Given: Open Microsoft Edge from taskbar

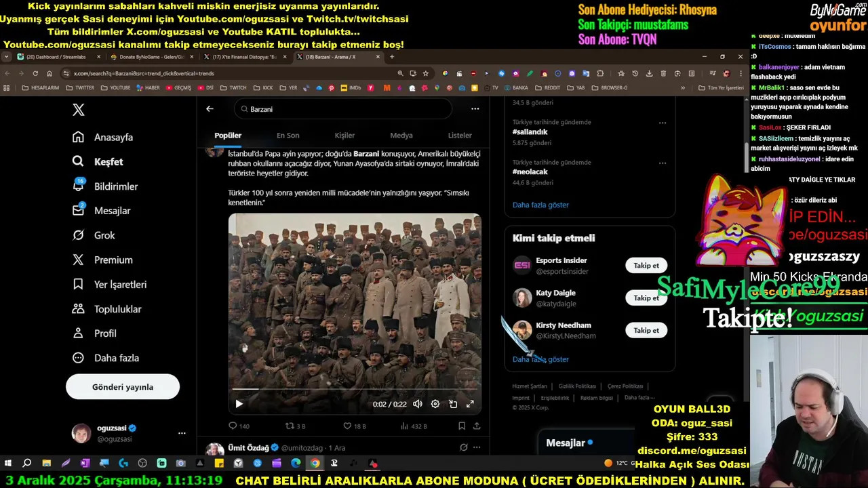Looking at the screenshot, I should tap(296, 464).
